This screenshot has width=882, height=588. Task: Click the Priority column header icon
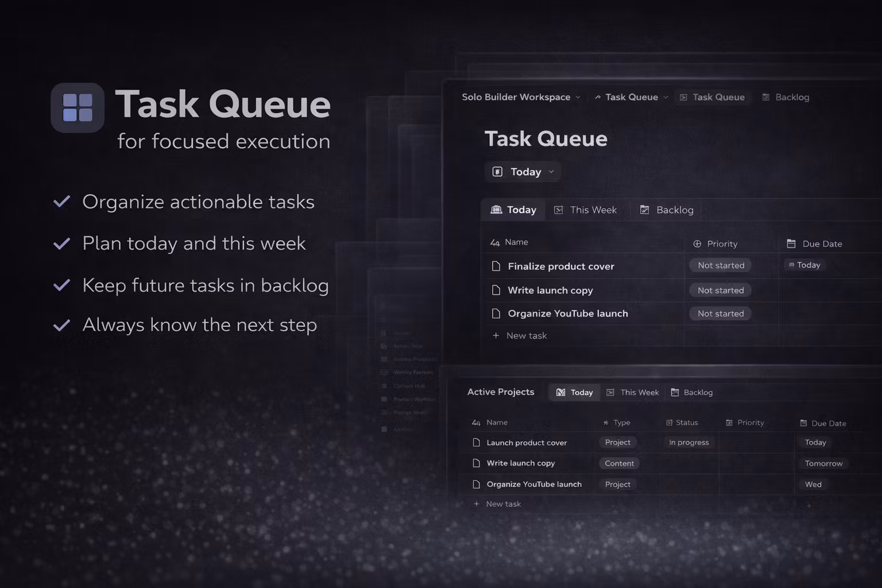[x=697, y=243]
